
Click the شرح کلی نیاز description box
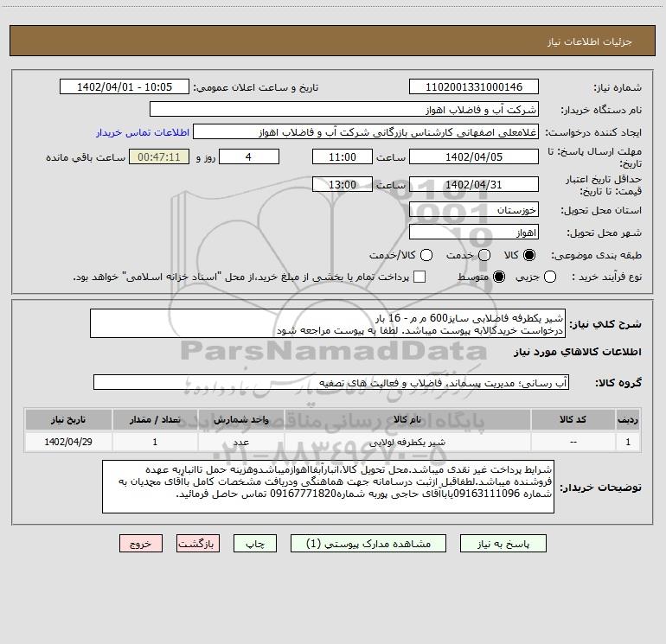point(328,324)
